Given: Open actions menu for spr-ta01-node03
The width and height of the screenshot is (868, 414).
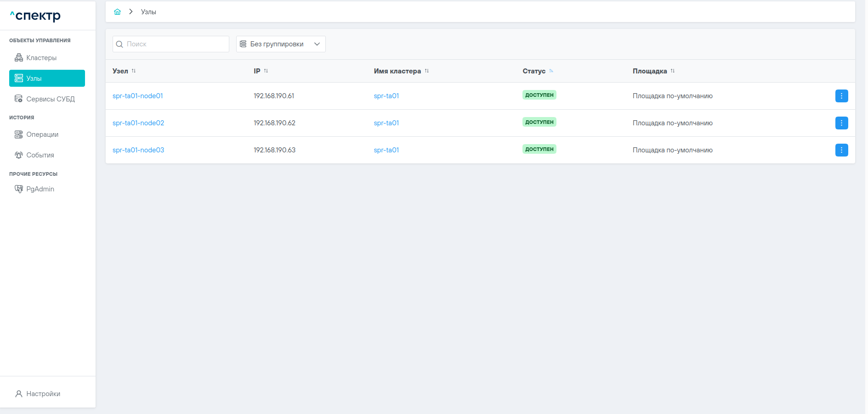Looking at the screenshot, I should click(x=841, y=150).
